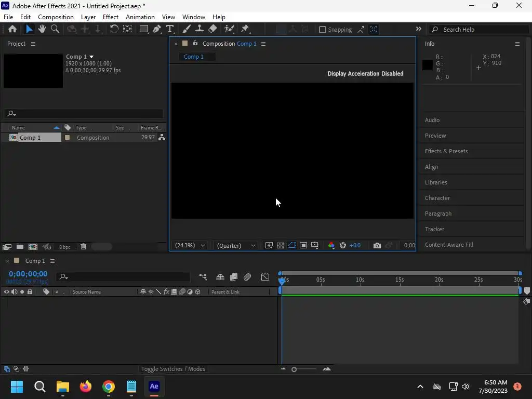Delete selected project item with trash icon
This screenshot has height=399, width=532.
84,247
